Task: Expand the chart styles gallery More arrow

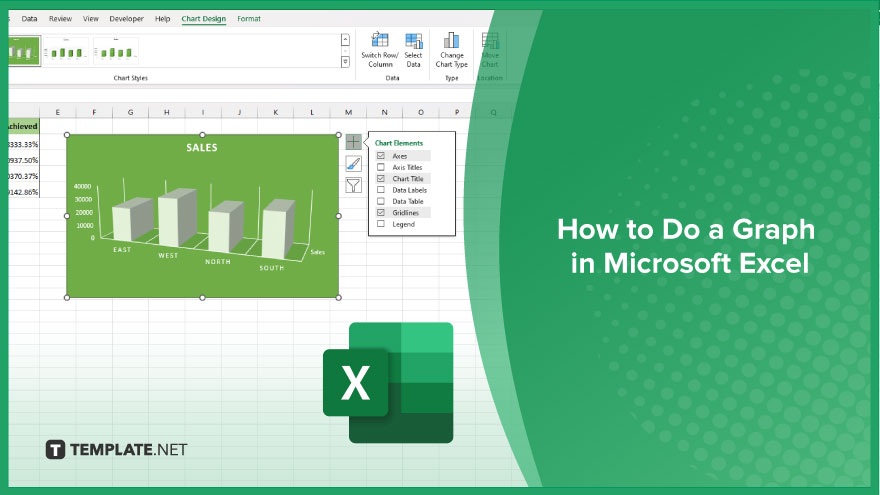Action: (x=345, y=62)
